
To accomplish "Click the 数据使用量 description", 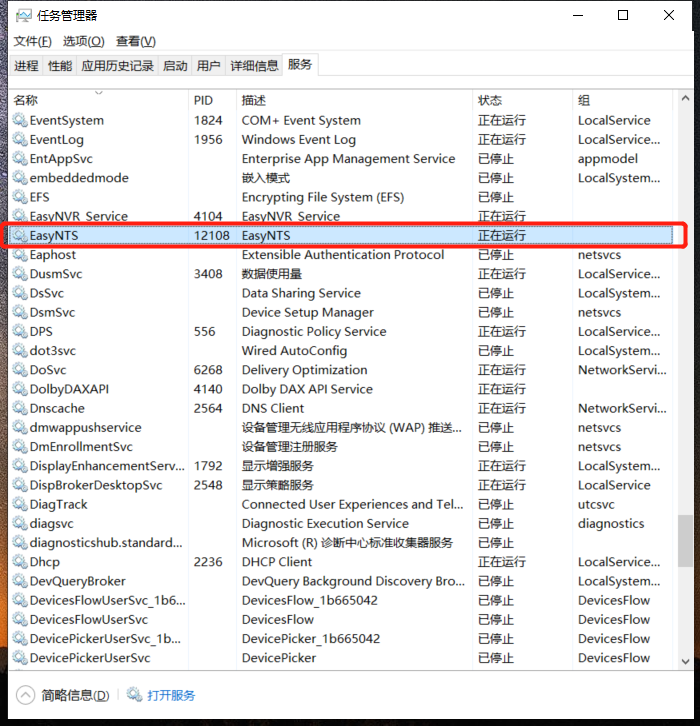I will click(x=272, y=274).
